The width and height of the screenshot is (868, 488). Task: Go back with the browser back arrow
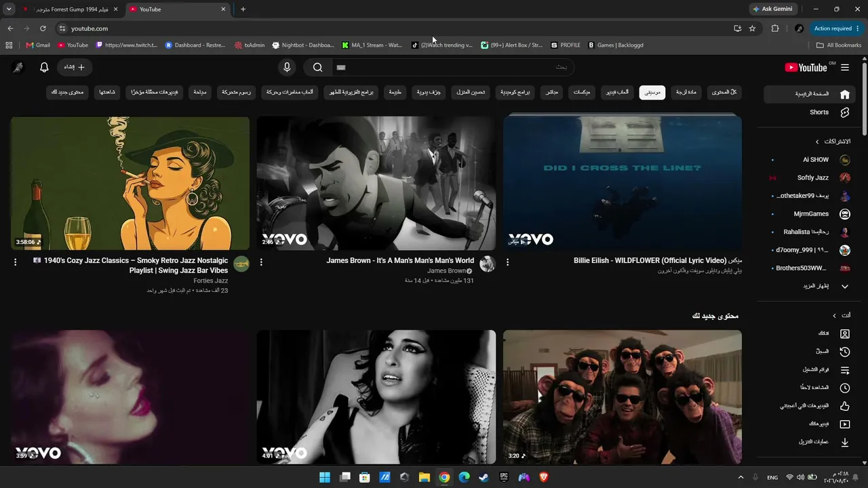10,28
